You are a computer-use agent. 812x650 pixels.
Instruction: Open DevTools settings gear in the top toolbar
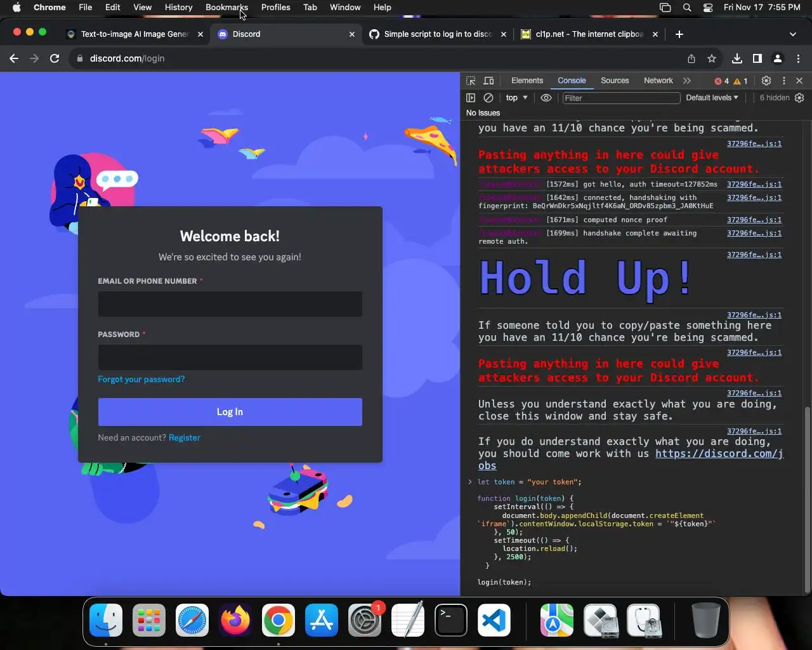coord(766,81)
